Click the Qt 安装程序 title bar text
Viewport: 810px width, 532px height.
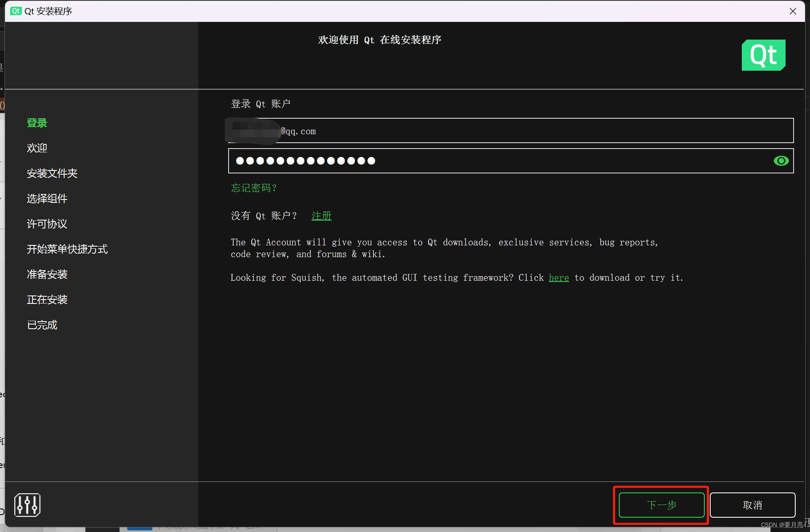coord(48,11)
